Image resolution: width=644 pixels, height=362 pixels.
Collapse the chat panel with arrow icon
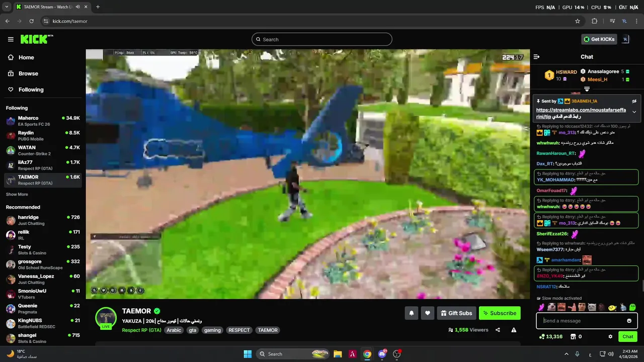pos(536,57)
